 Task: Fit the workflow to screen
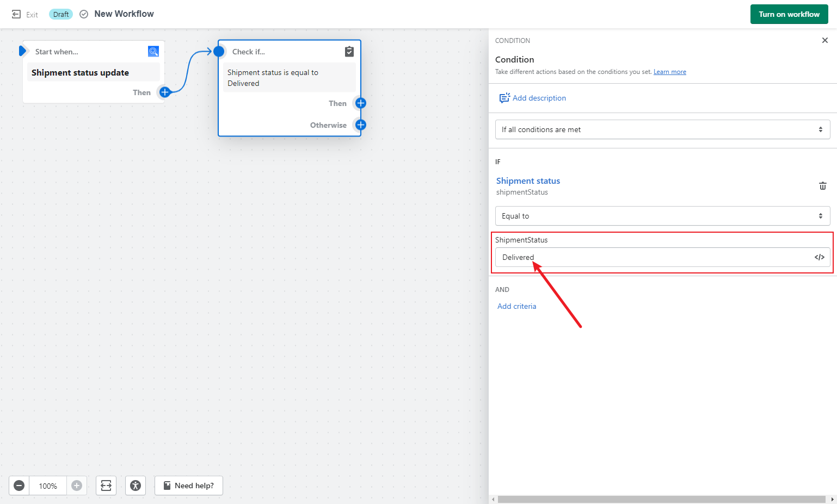[x=106, y=486]
